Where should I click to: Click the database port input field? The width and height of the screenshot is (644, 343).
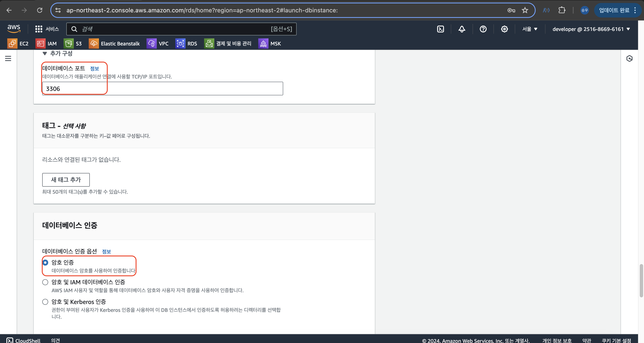click(x=162, y=89)
